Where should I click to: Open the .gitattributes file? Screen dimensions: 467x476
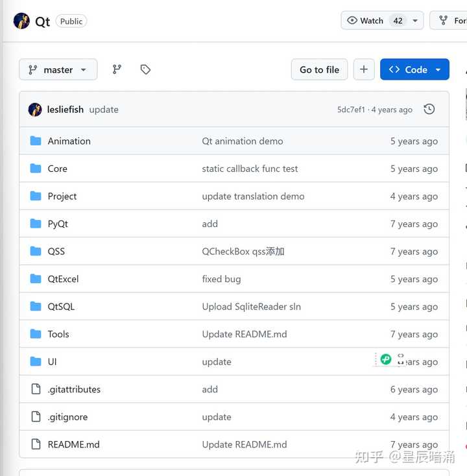tap(74, 390)
